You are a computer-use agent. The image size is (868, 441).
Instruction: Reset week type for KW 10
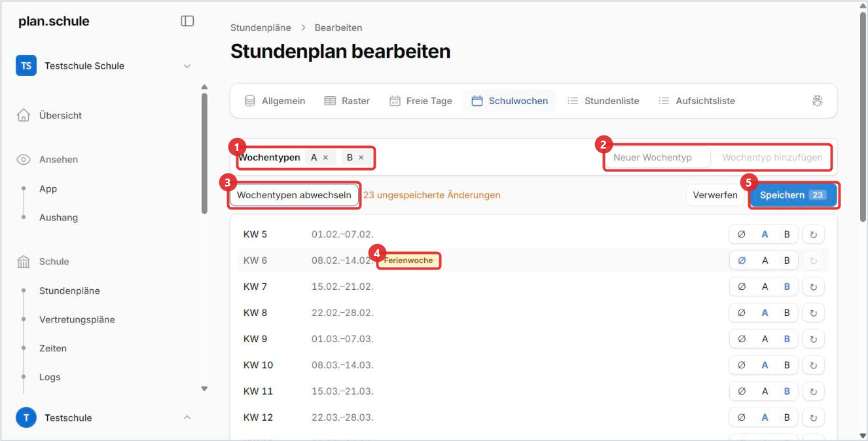814,365
